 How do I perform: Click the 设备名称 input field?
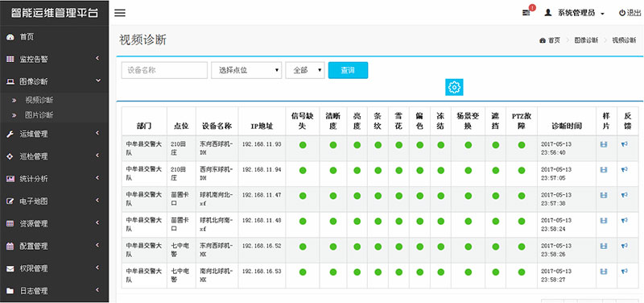[x=164, y=70]
